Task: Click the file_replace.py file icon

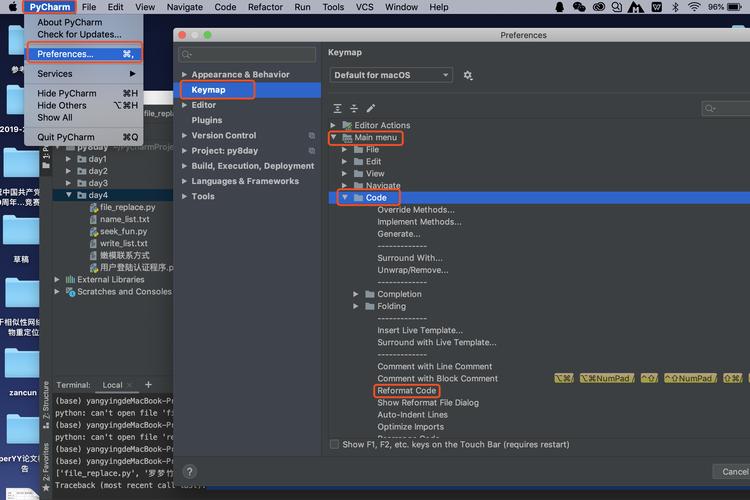Action: (94, 207)
